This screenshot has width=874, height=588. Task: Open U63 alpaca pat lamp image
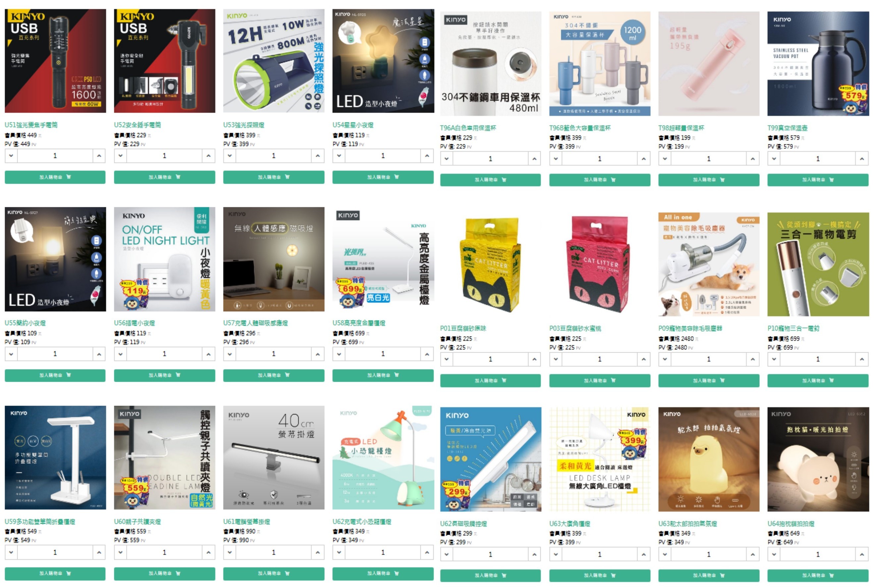coord(708,460)
